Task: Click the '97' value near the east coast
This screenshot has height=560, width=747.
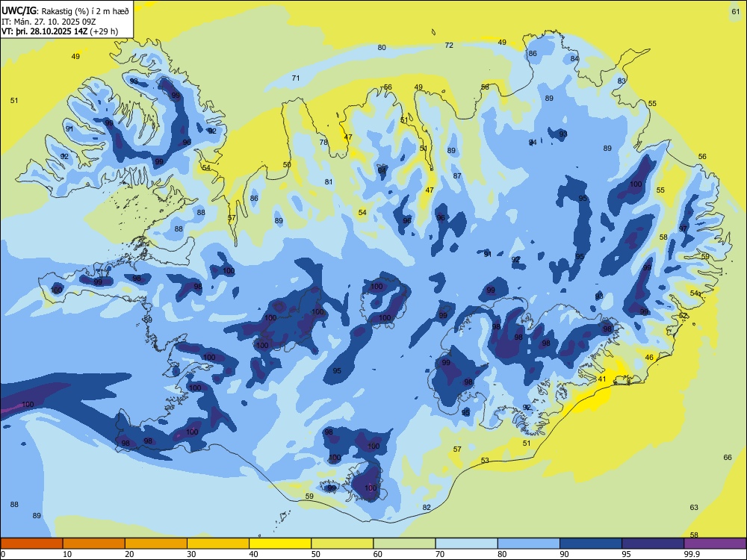Action: click(684, 229)
